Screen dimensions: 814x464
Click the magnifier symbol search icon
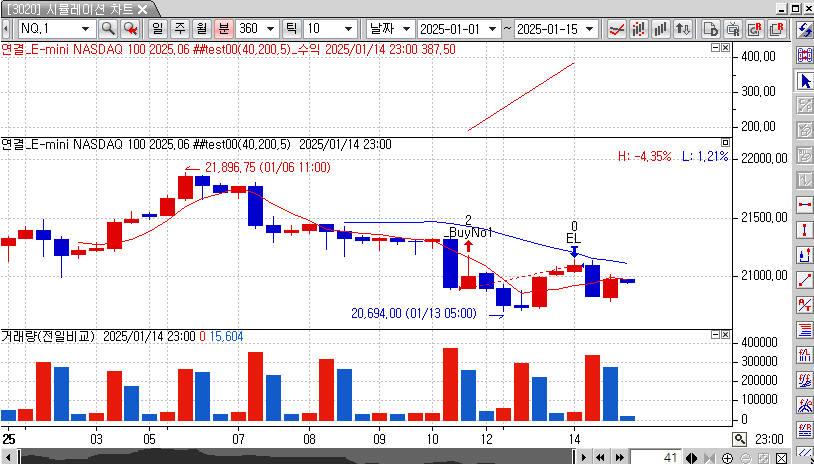[106, 28]
